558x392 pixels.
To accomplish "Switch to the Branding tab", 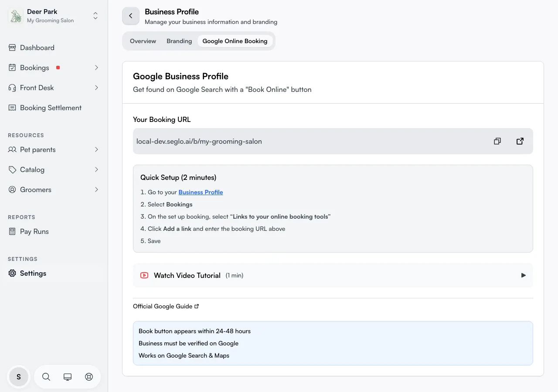I will click(x=179, y=41).
